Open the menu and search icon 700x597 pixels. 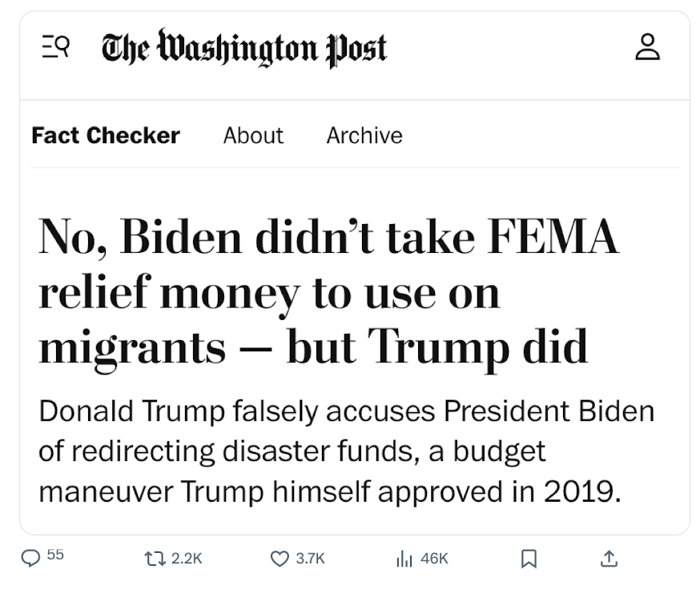coord(54,49)
